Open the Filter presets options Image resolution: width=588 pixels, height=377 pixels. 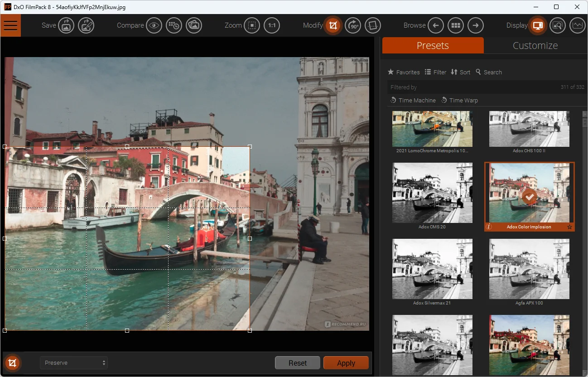point(435,72)
